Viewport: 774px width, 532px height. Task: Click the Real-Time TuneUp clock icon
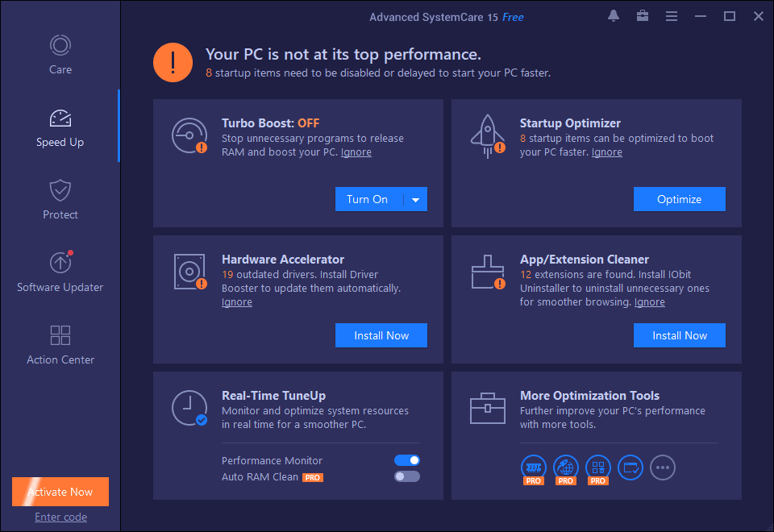point(189,408)
